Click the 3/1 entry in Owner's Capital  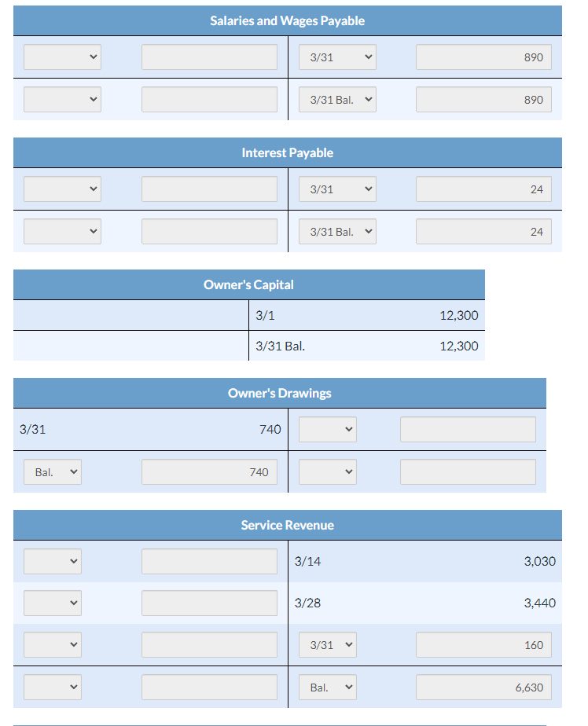click(x=265, y=315)
